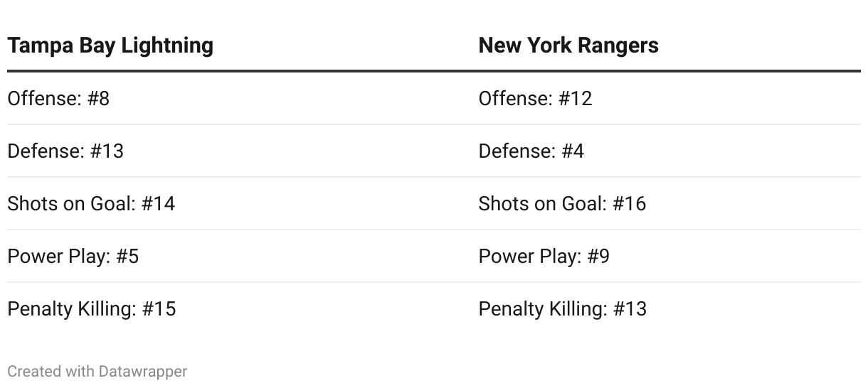Click the Rangers 'Power Play: #9' cell
Viewport: 868px width, 388px height.
[x=544, y=256]
